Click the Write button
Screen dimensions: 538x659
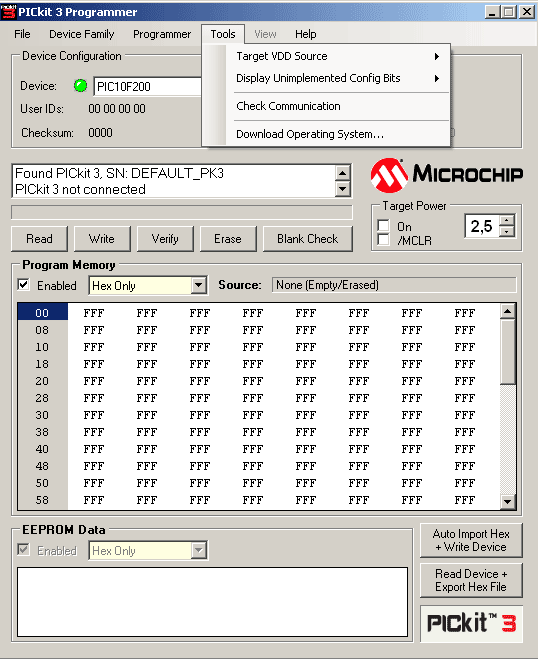click(x=102, y=239)
